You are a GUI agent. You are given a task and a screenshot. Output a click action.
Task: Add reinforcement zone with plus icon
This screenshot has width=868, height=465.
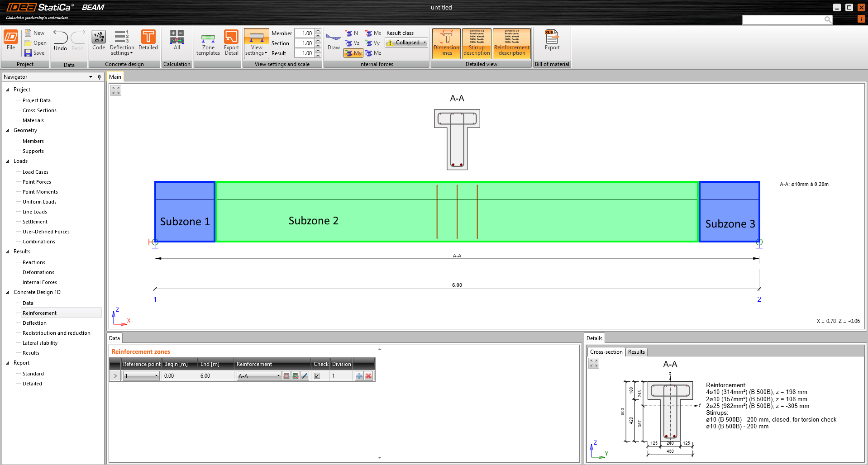point(359,376)
